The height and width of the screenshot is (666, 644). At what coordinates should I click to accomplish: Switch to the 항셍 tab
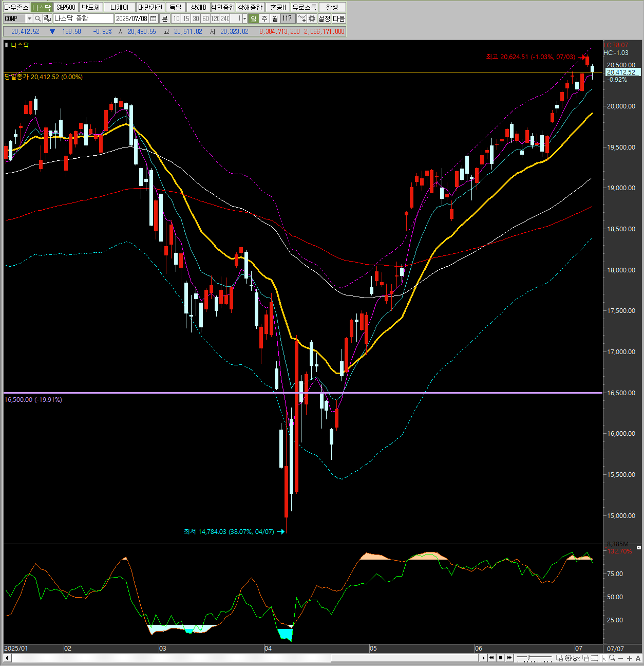(332, 7)
